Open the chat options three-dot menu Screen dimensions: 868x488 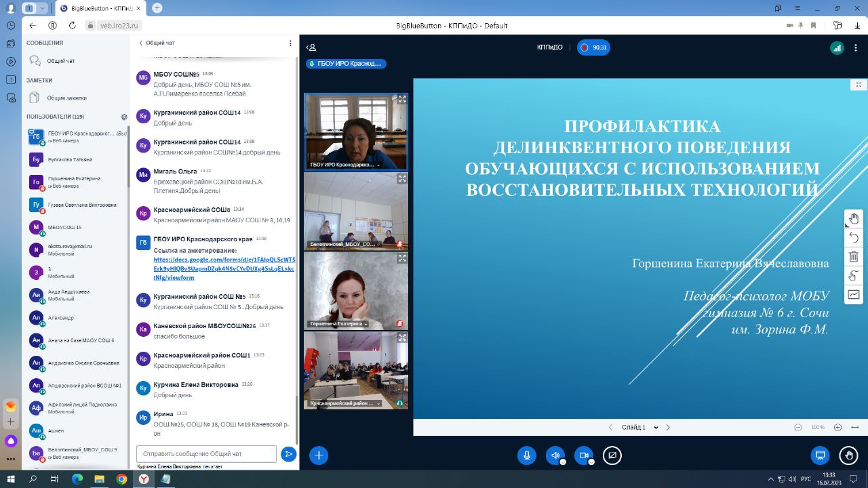pos(291,43)
